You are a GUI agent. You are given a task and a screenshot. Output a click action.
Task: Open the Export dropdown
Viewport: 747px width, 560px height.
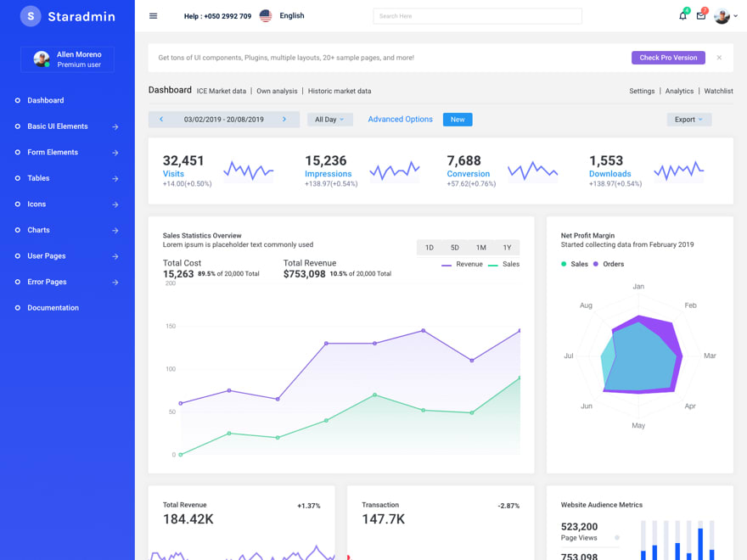click(689, 120)
